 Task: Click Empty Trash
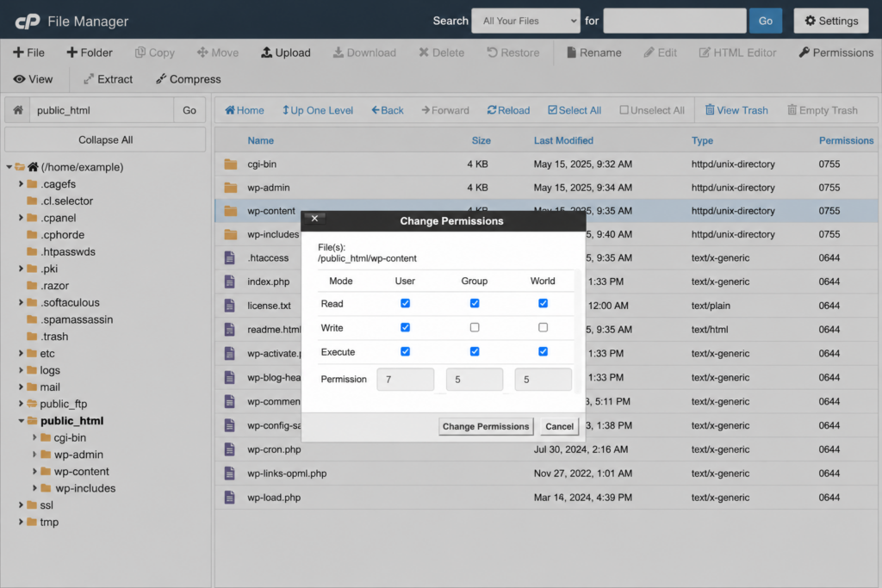point(823,110)
